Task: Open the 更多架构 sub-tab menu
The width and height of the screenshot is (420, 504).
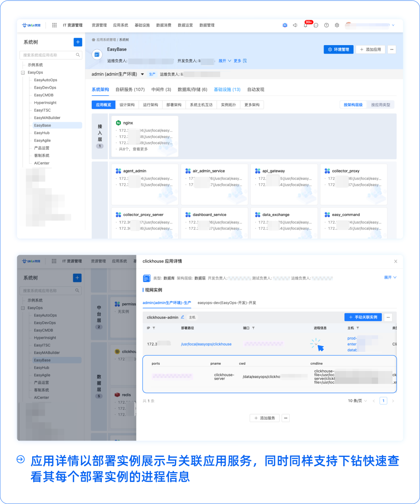Action: pos(252,105)
